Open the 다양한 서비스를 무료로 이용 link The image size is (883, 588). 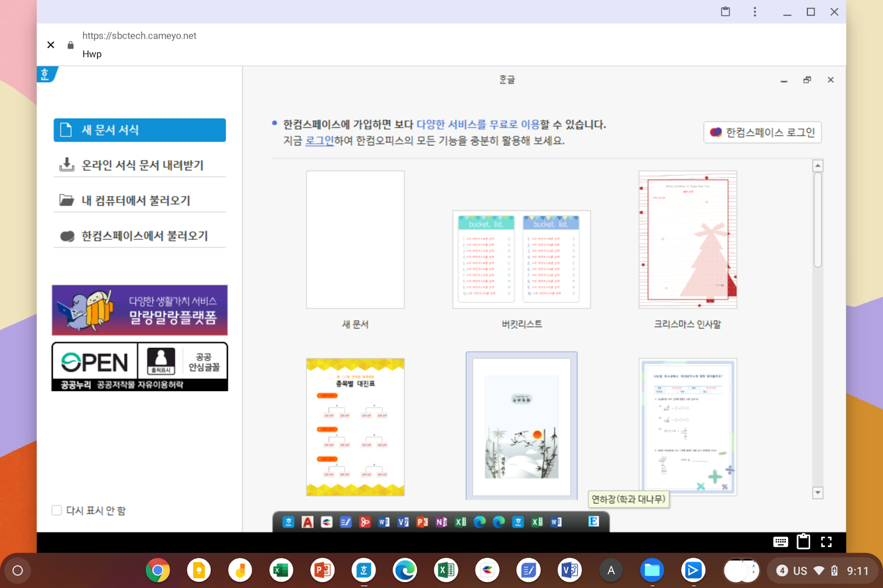(477, 125)
